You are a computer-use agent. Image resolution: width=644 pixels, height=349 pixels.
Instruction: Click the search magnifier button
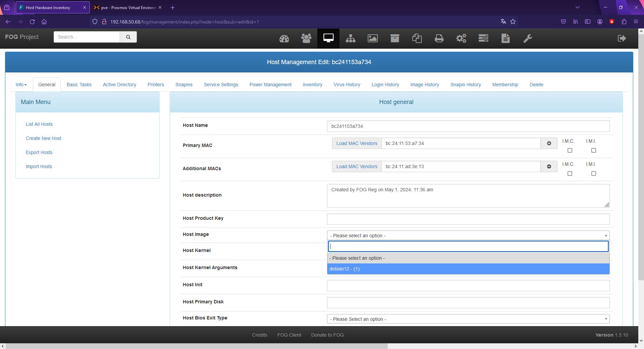(x=128, y=37)
